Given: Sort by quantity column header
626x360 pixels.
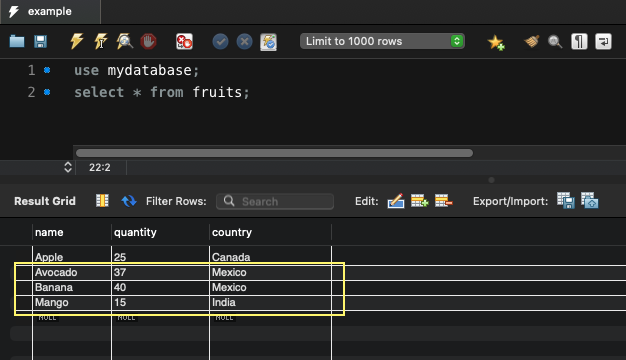Looking at the screenshot, I should click(160, 232).
